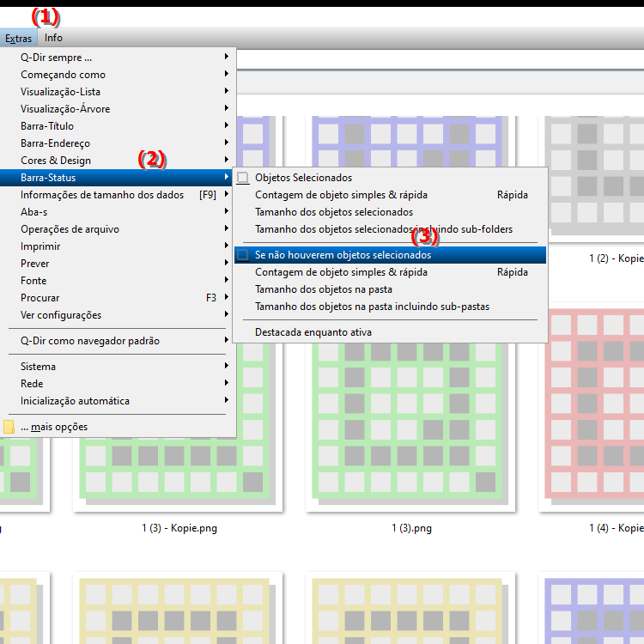Open Ver configurações submenu
The height and width of the screenshot is (644, 644).
[118, 315]
